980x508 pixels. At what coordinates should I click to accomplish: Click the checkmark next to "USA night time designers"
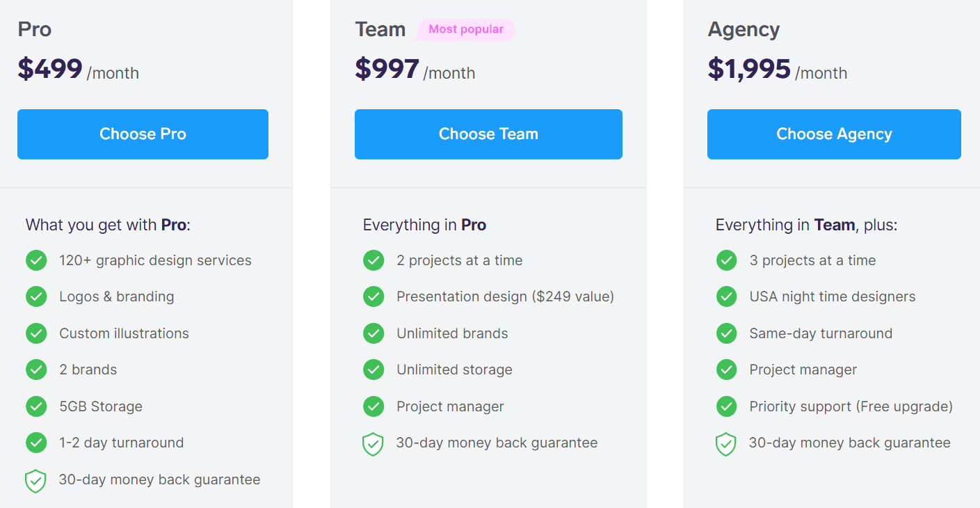click(726, 296)
